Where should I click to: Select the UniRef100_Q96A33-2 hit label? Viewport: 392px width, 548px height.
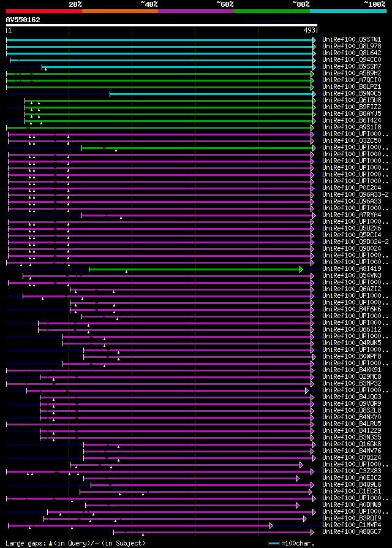tap(355, 195)
